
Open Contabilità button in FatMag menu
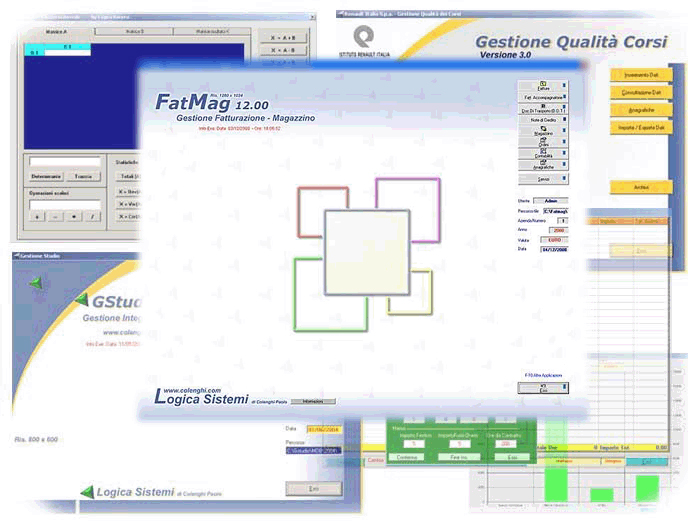[x=543, y=153]
